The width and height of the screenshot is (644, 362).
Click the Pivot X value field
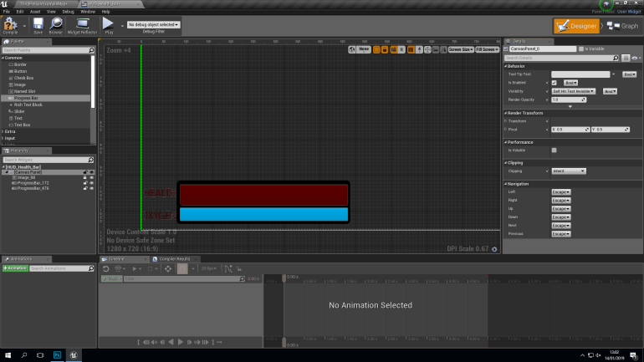570,130
